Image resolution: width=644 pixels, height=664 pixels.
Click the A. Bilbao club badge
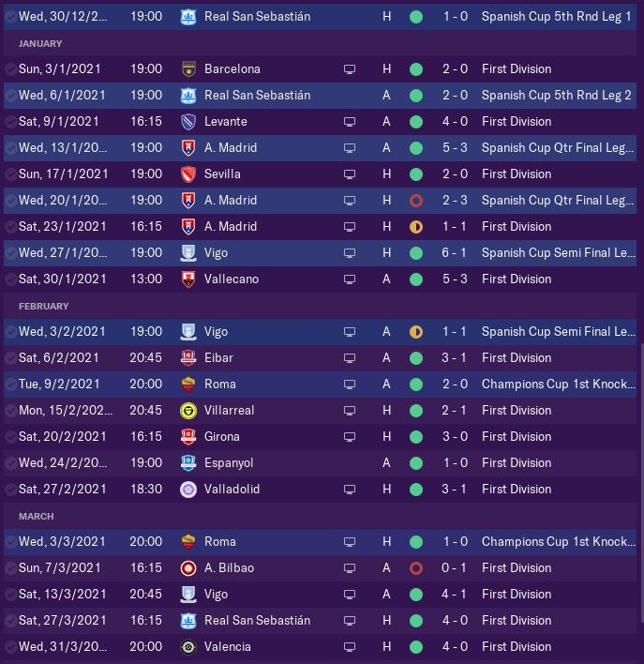(x=187, y=568)
